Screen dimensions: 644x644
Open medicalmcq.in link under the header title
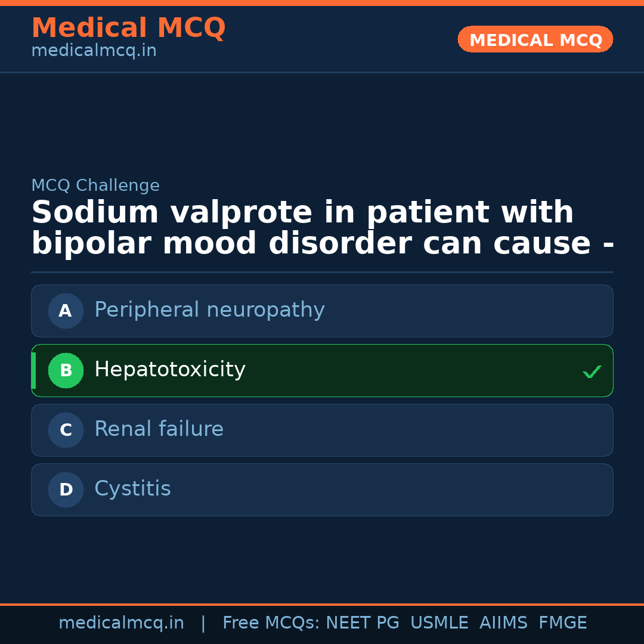pyautogui.click(x=94, y=51)
